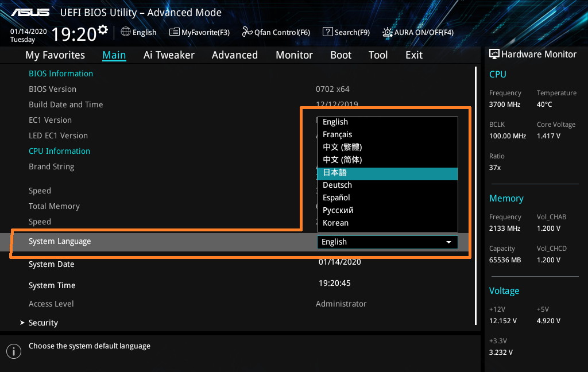Choose English from the language list
Viewport: 588px width, 372px height.
pos(388,122)
